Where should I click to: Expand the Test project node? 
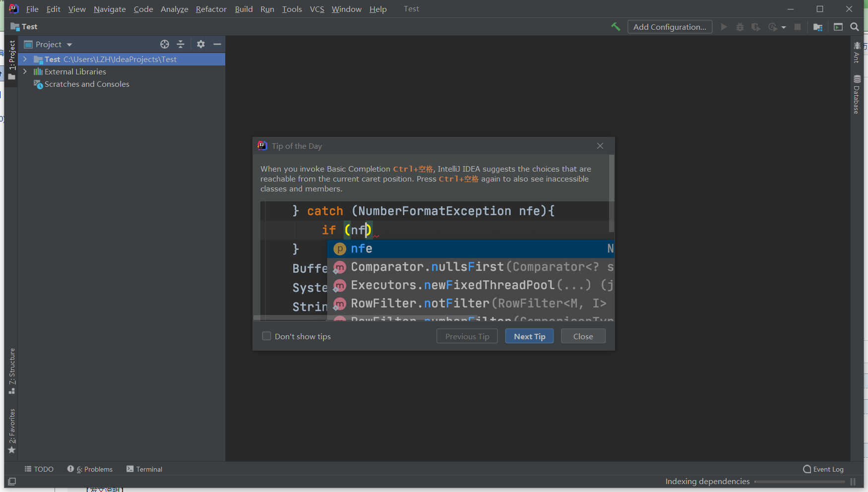click(25, 59)
